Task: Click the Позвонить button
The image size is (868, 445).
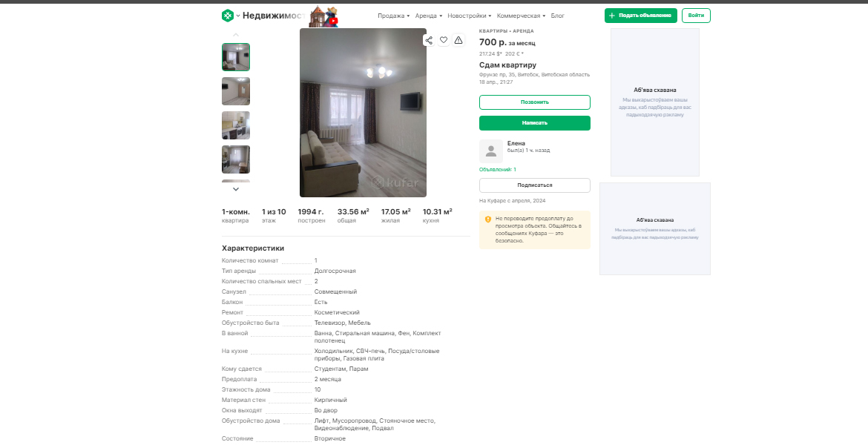Action: coord(535,102)
